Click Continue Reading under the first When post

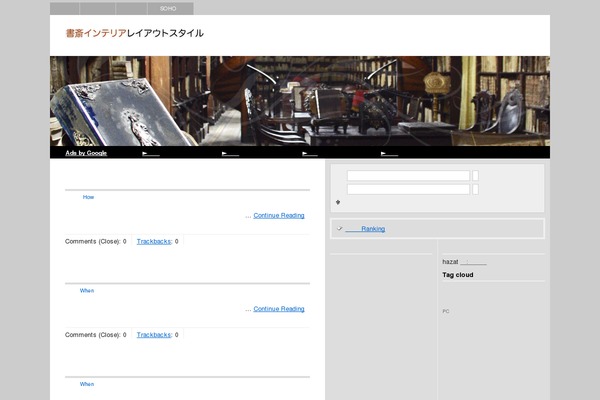pos(279,309)
